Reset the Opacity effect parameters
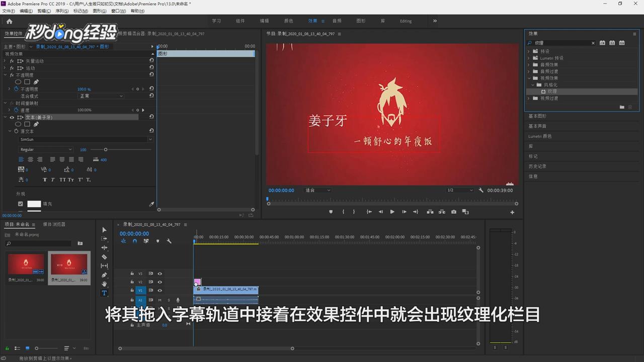Image resolution: width=644 pixels, height=362 pixels. (151, 74)
